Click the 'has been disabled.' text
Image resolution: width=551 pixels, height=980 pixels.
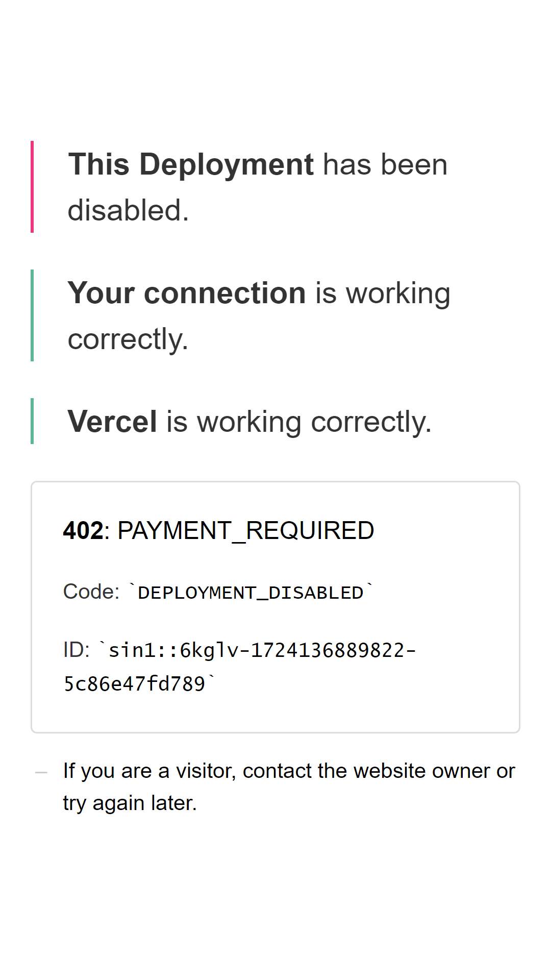tap(258, 187)
